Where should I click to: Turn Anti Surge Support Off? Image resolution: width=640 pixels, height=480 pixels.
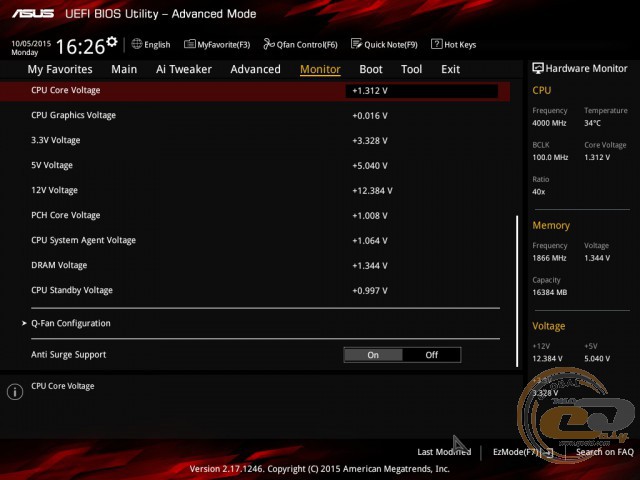point(431,355)
